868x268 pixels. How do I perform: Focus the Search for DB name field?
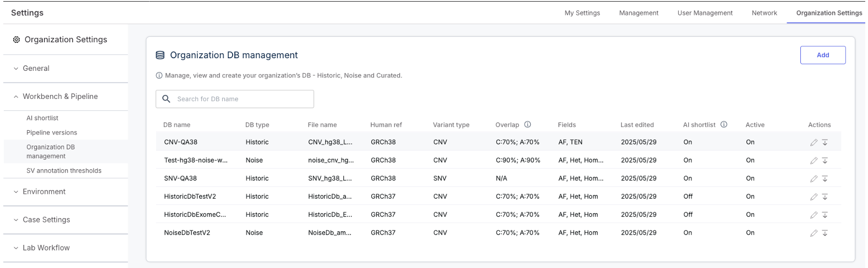pyautogui.click(x=235, y=99)
